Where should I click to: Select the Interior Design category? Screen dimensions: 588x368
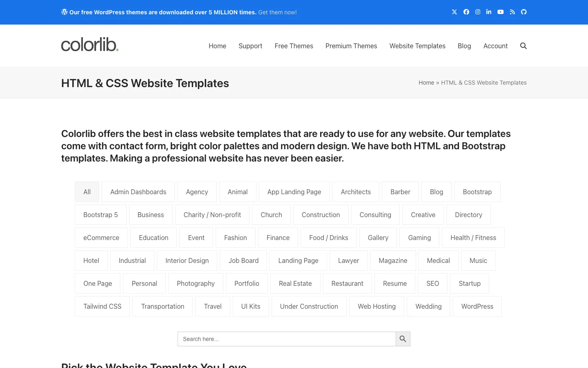187,260
